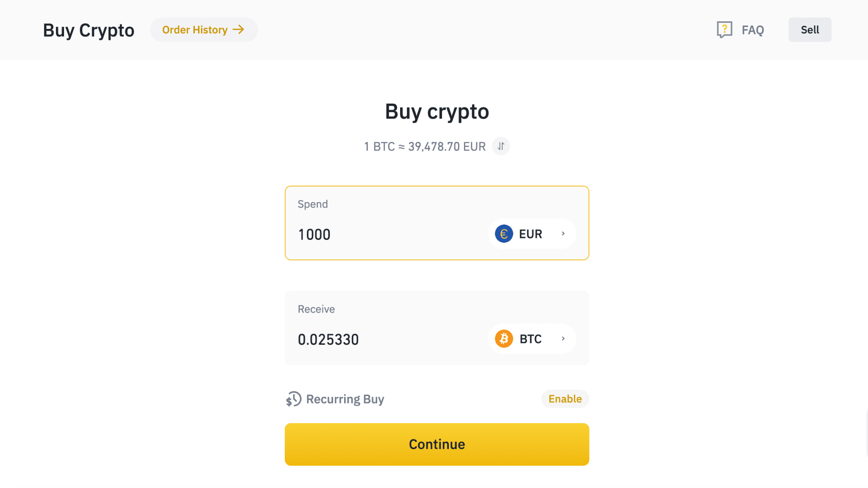
Task: Click the Sell button in top right
Action: [x=810, y=30]
